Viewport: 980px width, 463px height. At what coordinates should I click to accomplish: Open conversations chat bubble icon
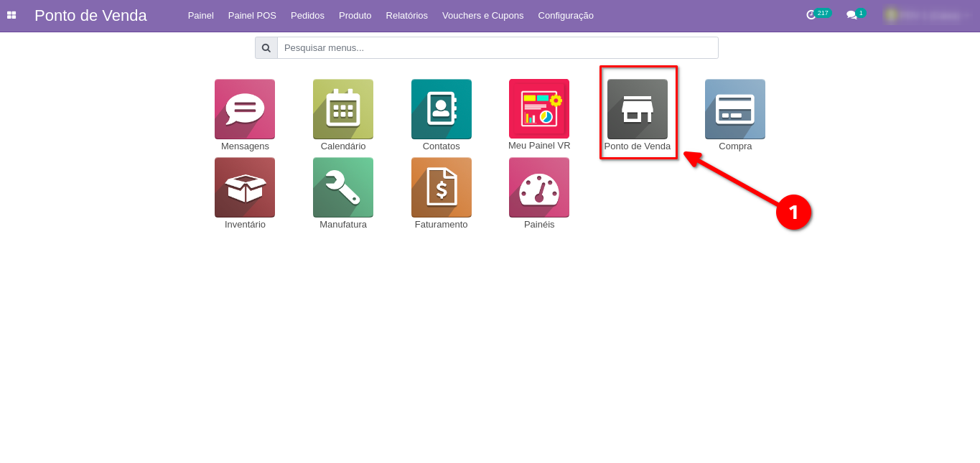(x=851, y=15)
